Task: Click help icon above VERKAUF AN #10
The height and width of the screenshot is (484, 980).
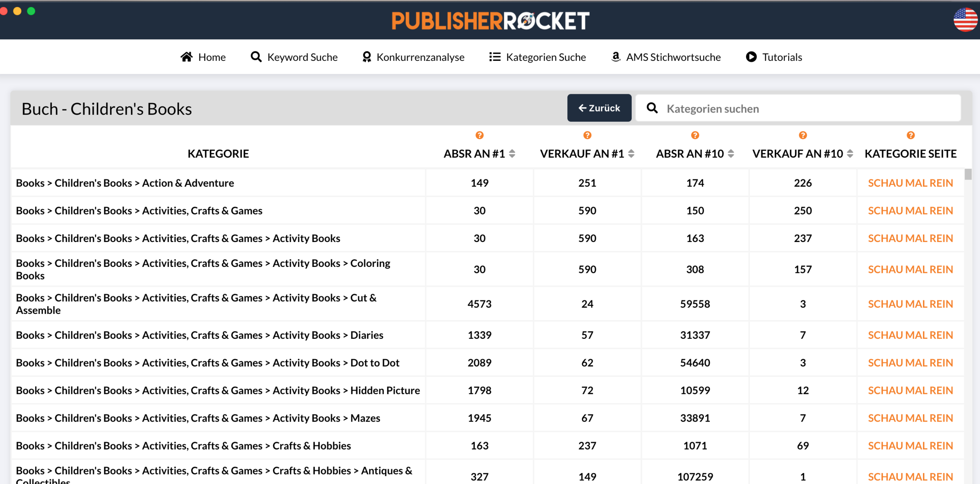Action: coord(803,135)
